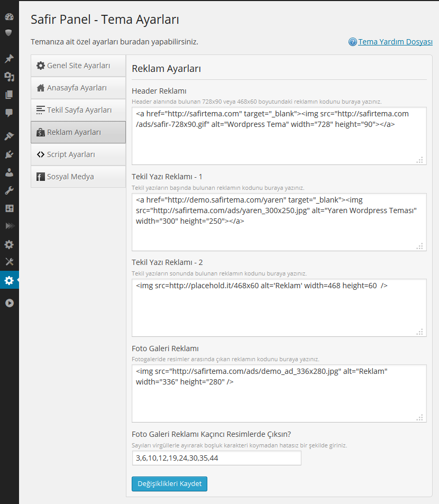Image resolution: width=439 pixels, height=504 pixels.
Task: Click the Plugins plug icon in sidebar
Action: [x=10, y=154]
